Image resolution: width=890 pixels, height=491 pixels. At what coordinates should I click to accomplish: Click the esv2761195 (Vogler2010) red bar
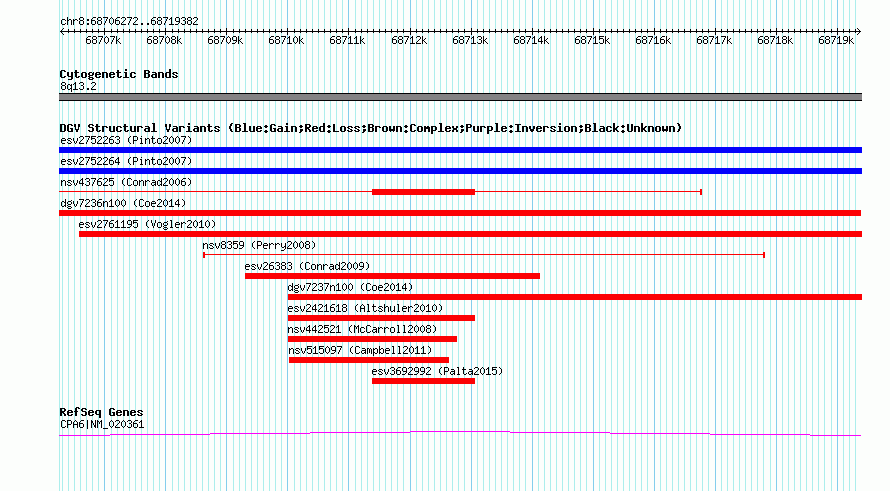click(x=471, y=234)
